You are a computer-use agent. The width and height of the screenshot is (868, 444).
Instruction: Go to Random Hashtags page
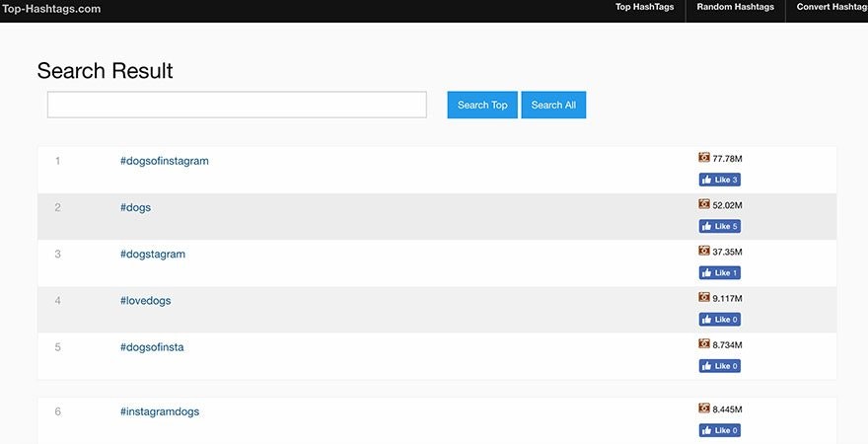(x=735, y=8)
